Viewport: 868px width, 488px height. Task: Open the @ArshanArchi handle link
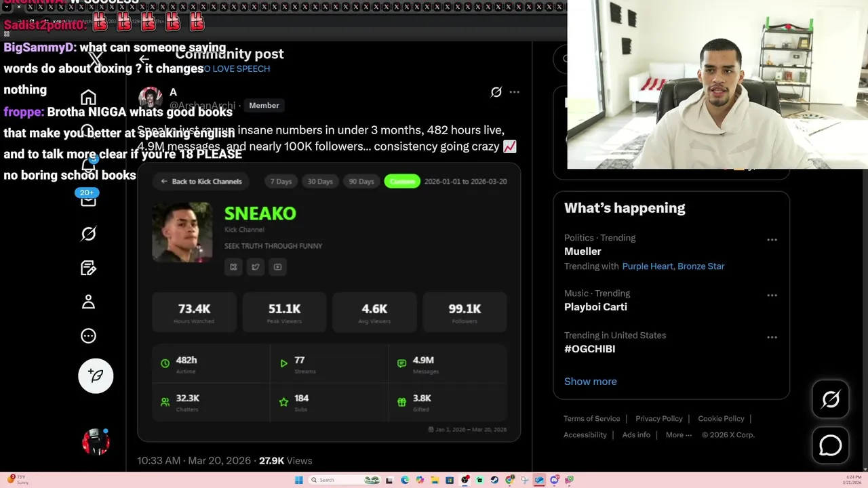coord(202,106)
